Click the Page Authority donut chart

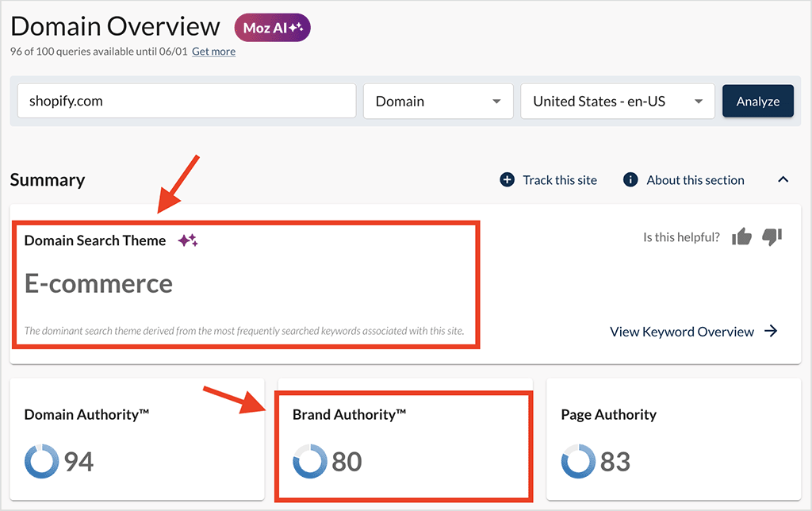pyautogui.click(x=578, y=461)
